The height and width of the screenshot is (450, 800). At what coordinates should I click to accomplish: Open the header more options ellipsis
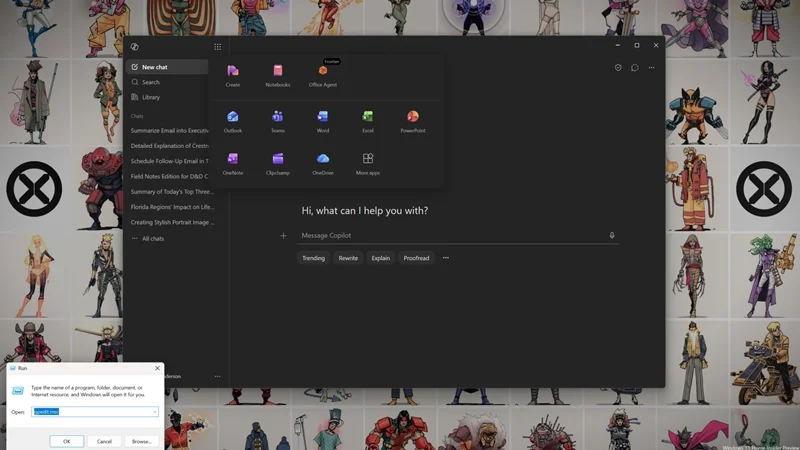coord(652,67)
